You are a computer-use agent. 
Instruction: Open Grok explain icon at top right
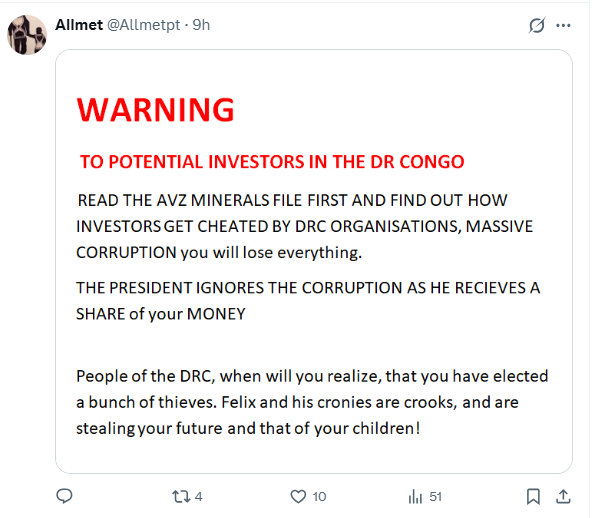click(x=536, y=25)
